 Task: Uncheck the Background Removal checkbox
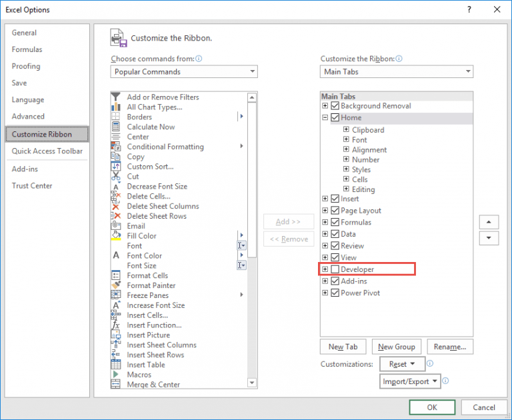pyautogui.click(x=335, y=105)
